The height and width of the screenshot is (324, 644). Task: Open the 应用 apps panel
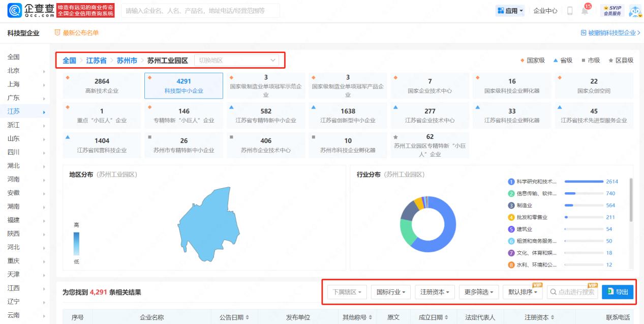510,10
